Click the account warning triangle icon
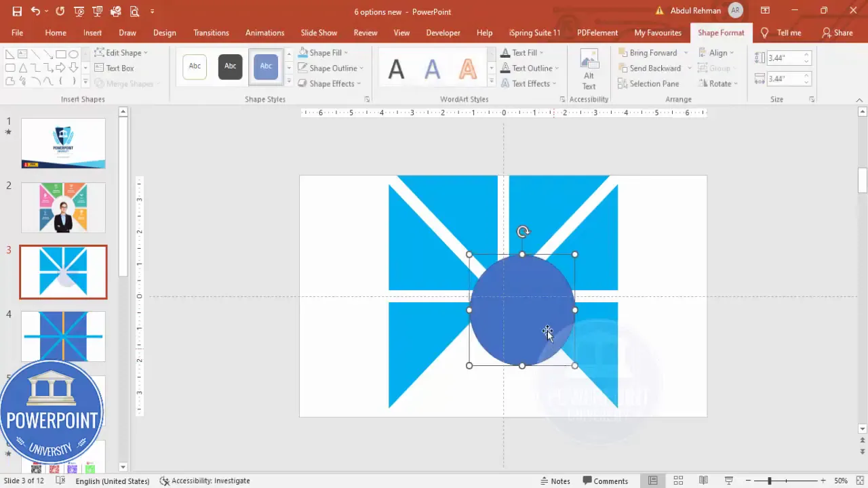 pyautogui.click(x=659, y=11)
